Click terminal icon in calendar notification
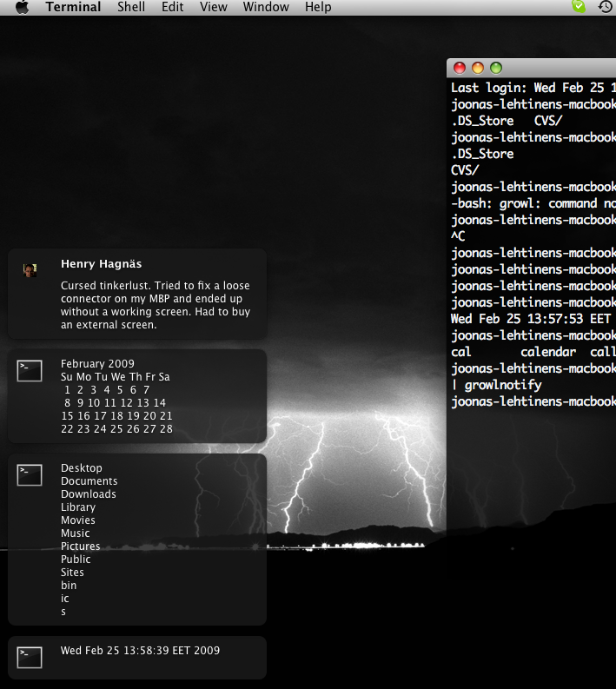The width and height of the screenshot is (616, 689). click(30, 371)
